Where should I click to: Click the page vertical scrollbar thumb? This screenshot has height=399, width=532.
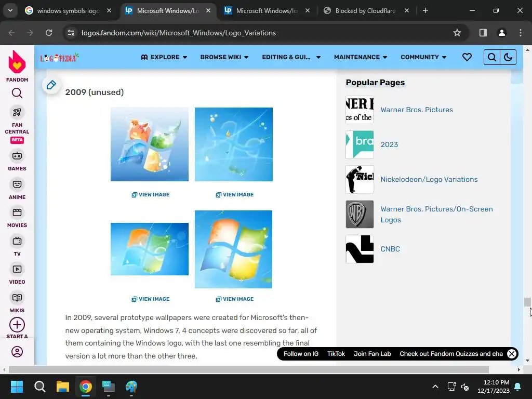(527, 302)
